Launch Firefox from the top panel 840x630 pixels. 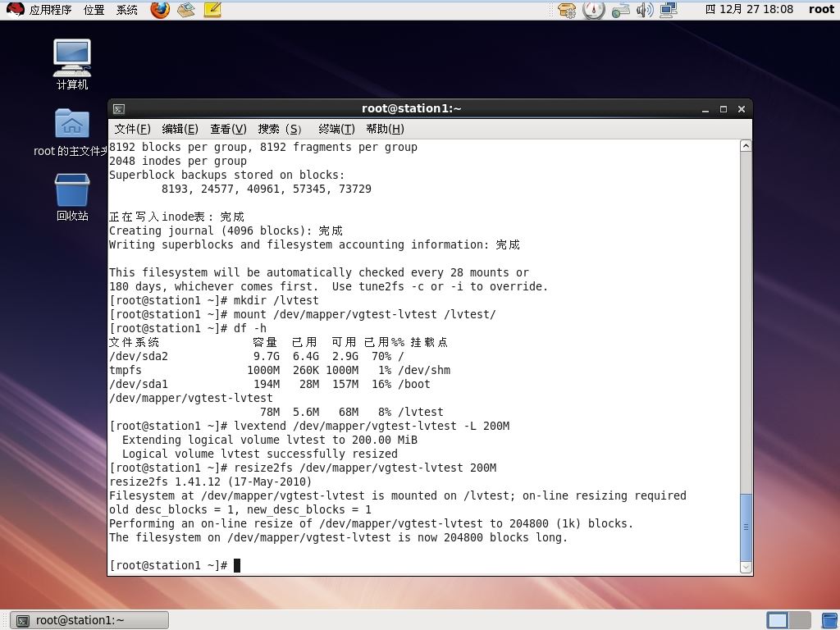point(160,10)
